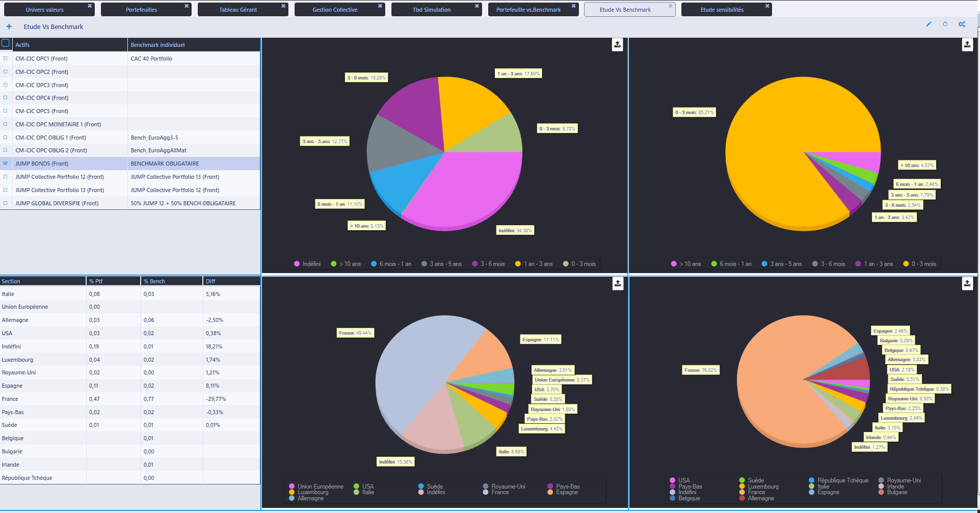Uncheck the JUMP BONDS (Front) checkbox
This screenshot has width=980, height=513.
click(6, 163)
